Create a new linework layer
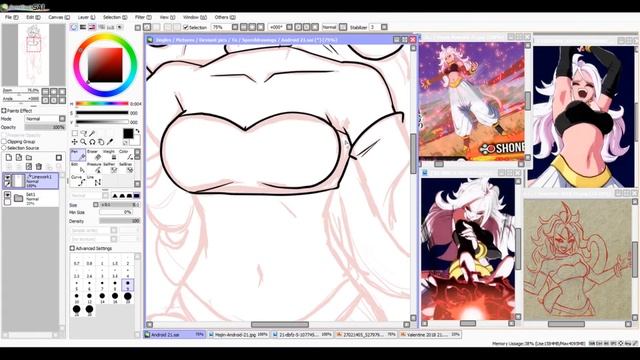 19,158
